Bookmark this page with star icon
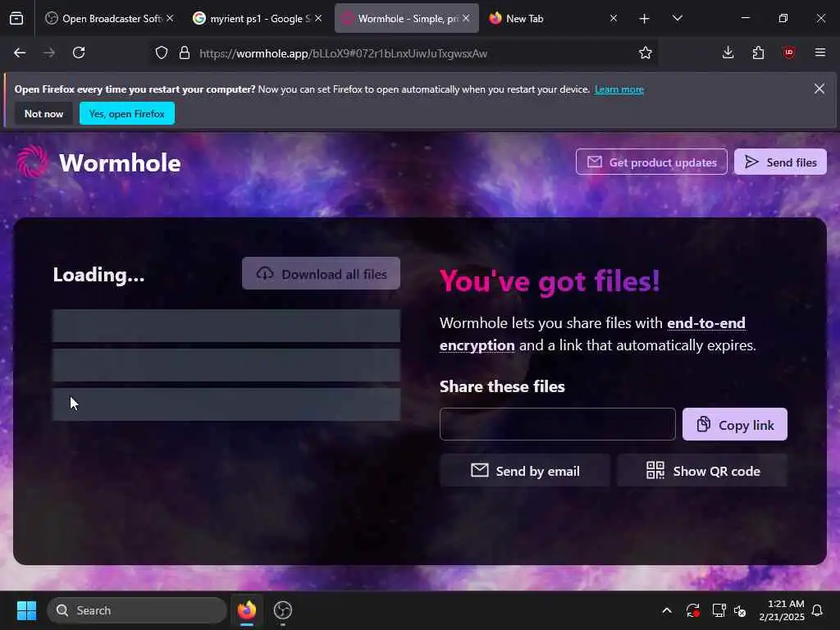The image size is (840, 630). click(646, 53)
